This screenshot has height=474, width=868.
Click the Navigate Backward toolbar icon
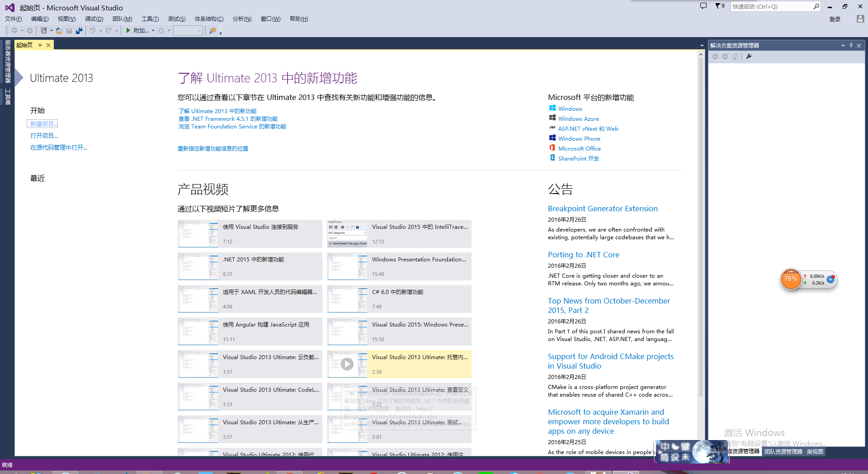(x=14, y=31)
